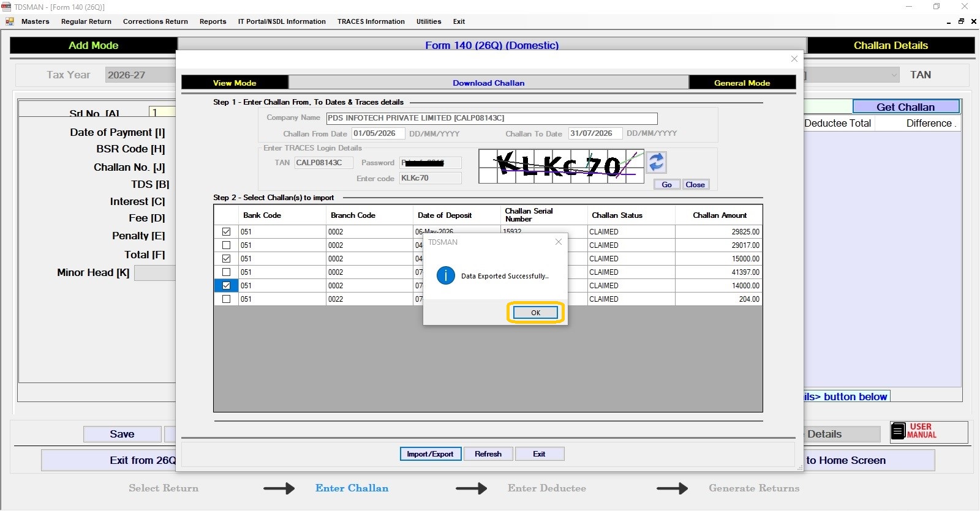Screen dimensions: 980x511
Task: Uncheck the challan row with amount 29825.00
Action: (227, 232)
